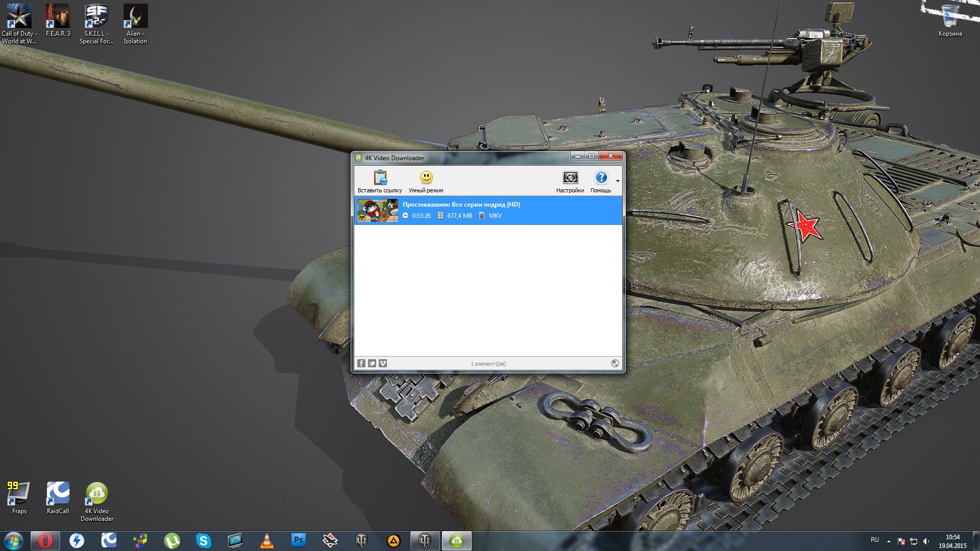Open the Помощь help button
The image size is (980, 551).
[x=601, y=182]
